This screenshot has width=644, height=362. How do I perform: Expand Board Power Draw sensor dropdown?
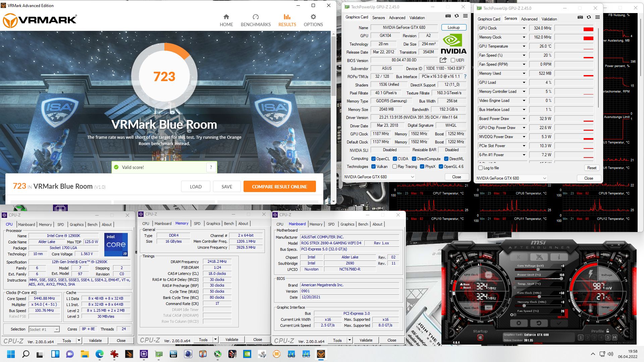(524, 119)
